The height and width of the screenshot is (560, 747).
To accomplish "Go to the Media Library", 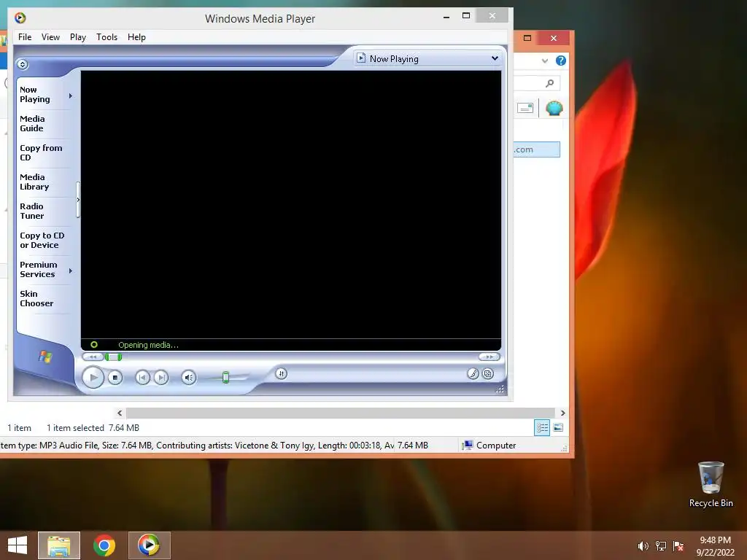I will (x=34, y=182).
